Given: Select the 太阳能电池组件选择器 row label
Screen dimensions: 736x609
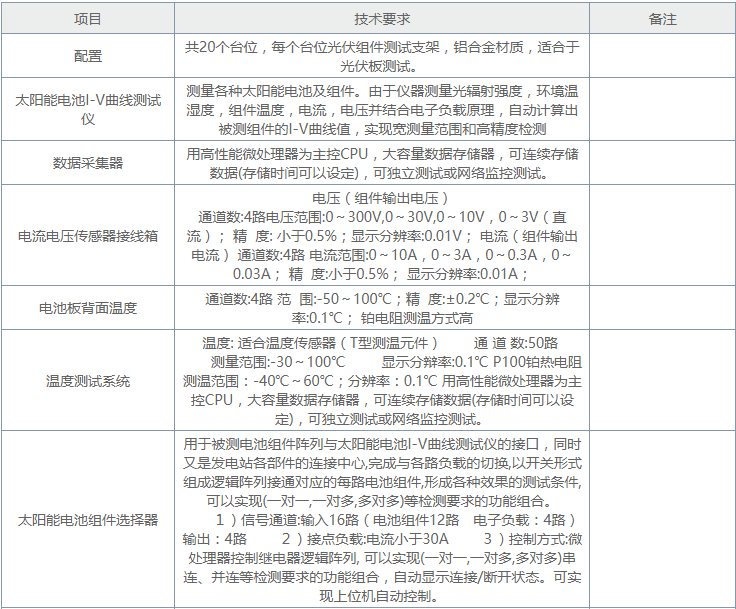Looking at the screenshot, I should click(x=88, y=520).
